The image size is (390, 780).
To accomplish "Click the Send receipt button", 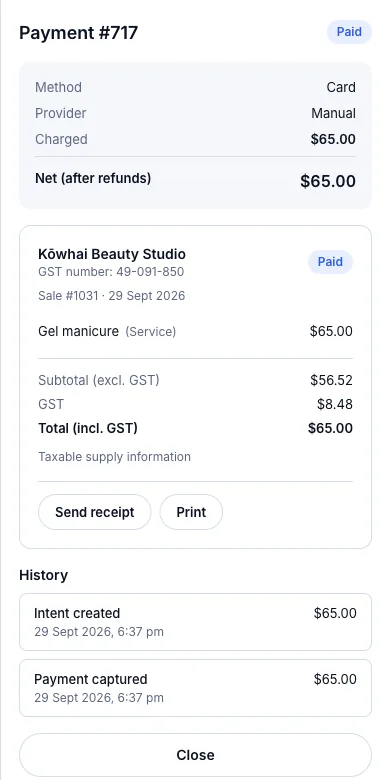I will [95, 512].
